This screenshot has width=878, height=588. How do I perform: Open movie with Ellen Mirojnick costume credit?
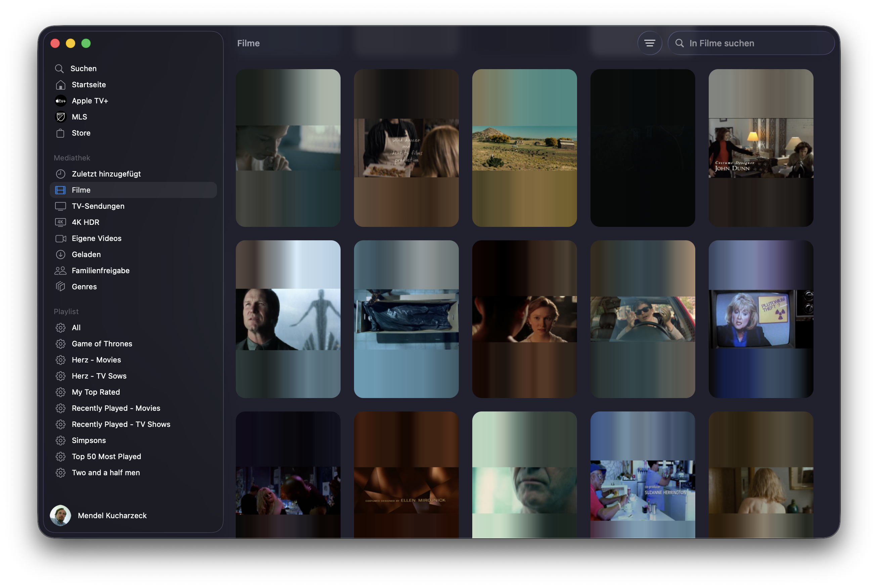[406, 475]
